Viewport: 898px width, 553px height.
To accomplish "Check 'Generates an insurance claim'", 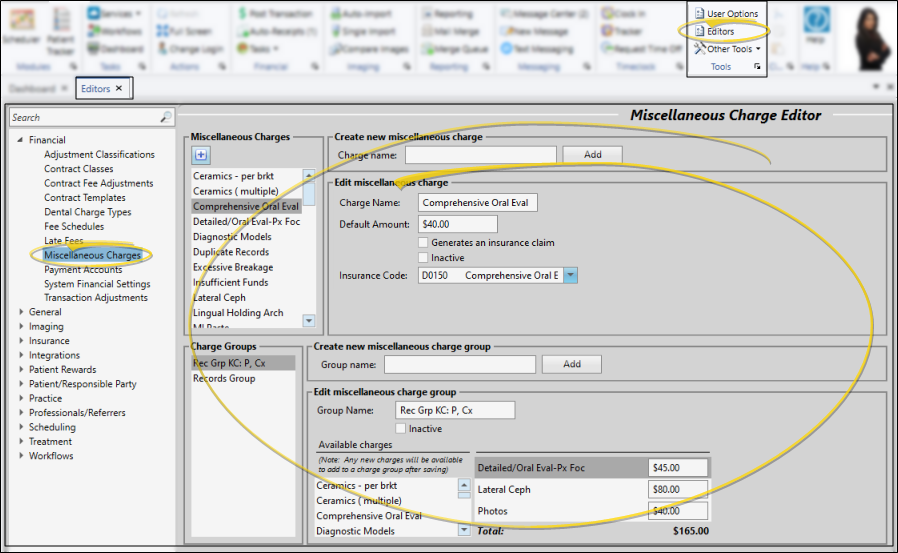I will point(424,243).
